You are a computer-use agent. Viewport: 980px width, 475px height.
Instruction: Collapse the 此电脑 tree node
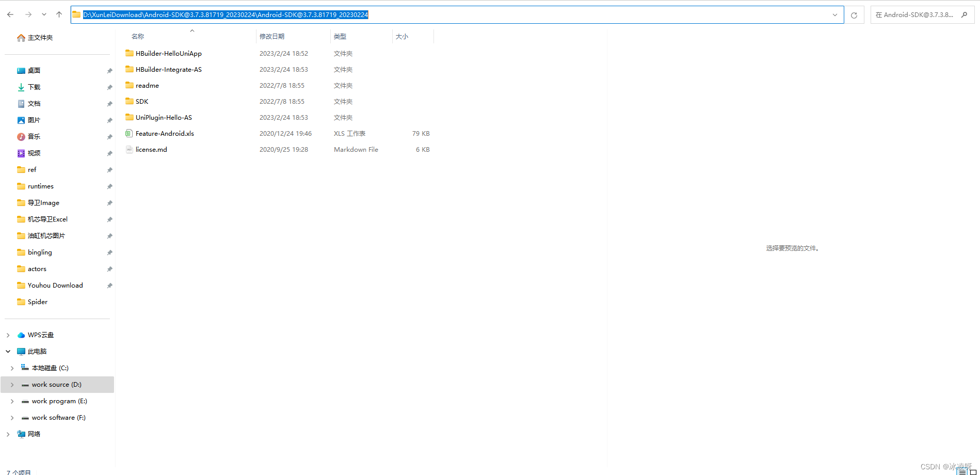click(8, 352)
